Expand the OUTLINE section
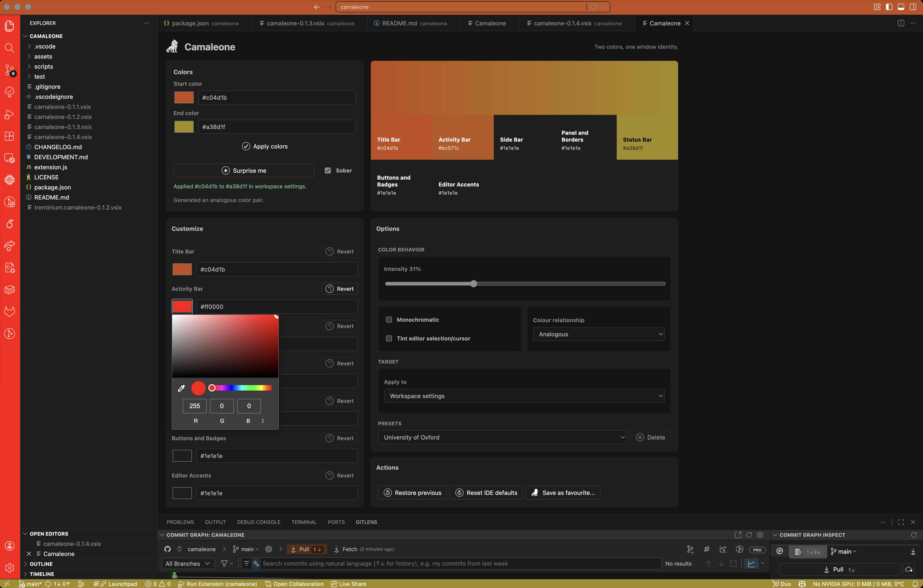 click(x=41, y=564)
